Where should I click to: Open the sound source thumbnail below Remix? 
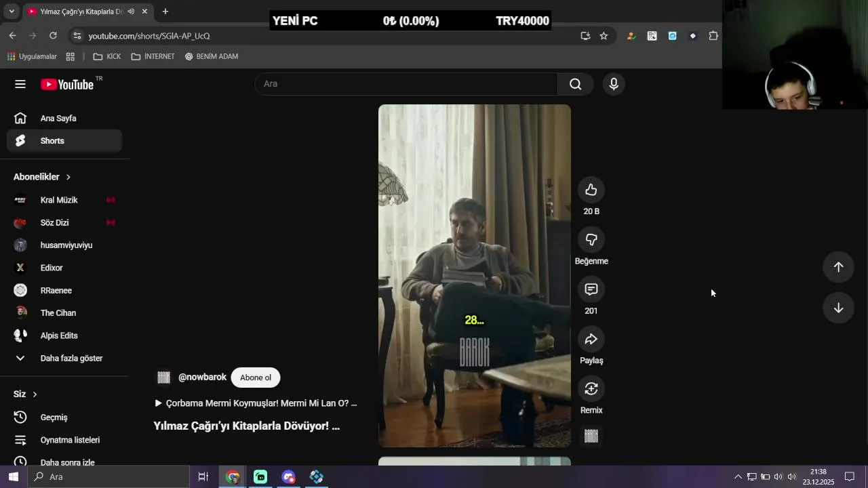point(591,436)
